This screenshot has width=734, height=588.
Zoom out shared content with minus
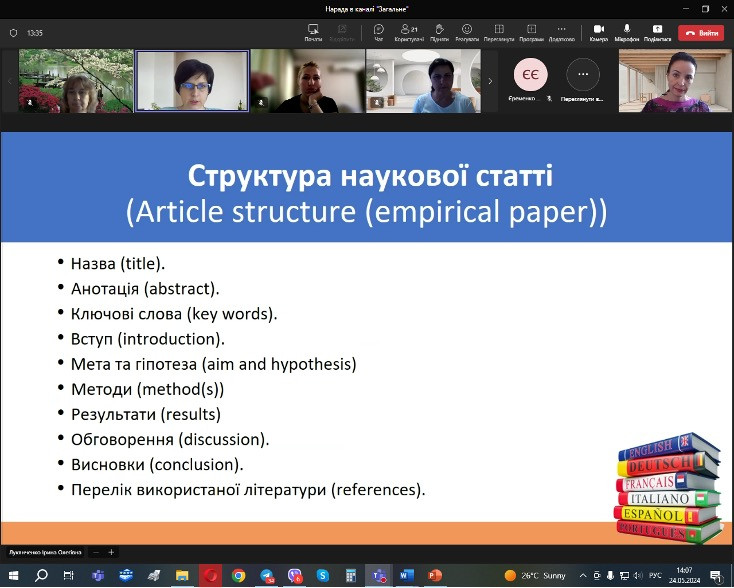[95, 552]
